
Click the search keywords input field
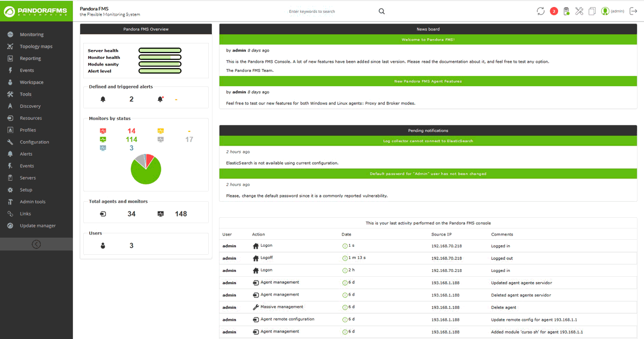coord(331,11)
